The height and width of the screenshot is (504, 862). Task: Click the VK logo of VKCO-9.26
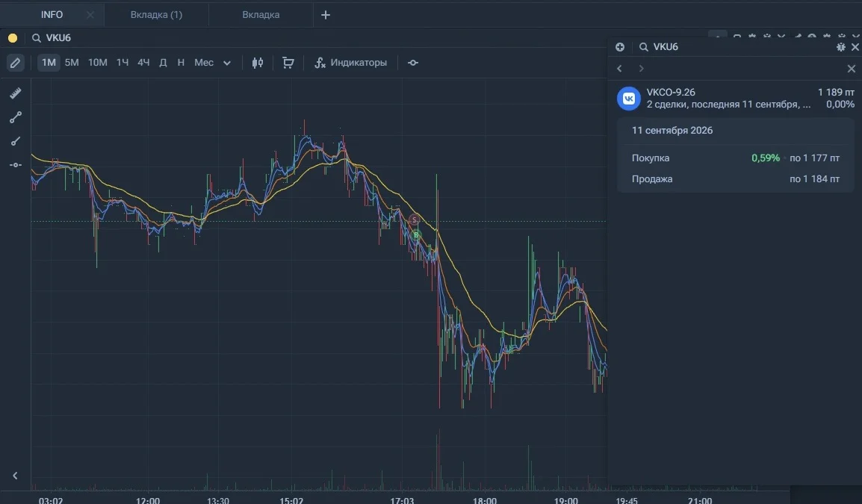[x=628, y=99]
